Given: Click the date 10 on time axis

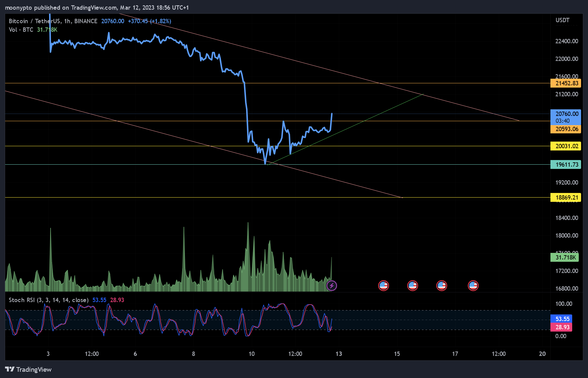Looking at the screenshot, I should tap(251, 354).
